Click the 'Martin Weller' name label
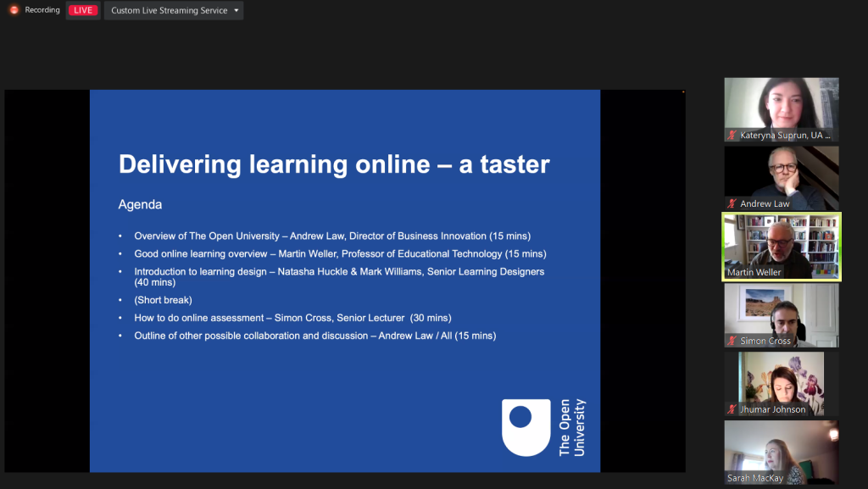This screenshot has width=868, height=489. click(x=754, y=272)
